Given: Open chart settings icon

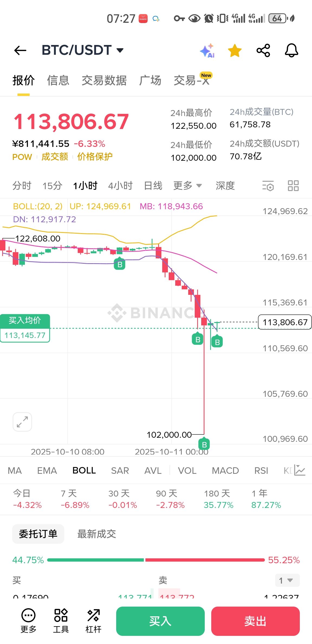Looking at the screenshot, I should tap(268, 186).
